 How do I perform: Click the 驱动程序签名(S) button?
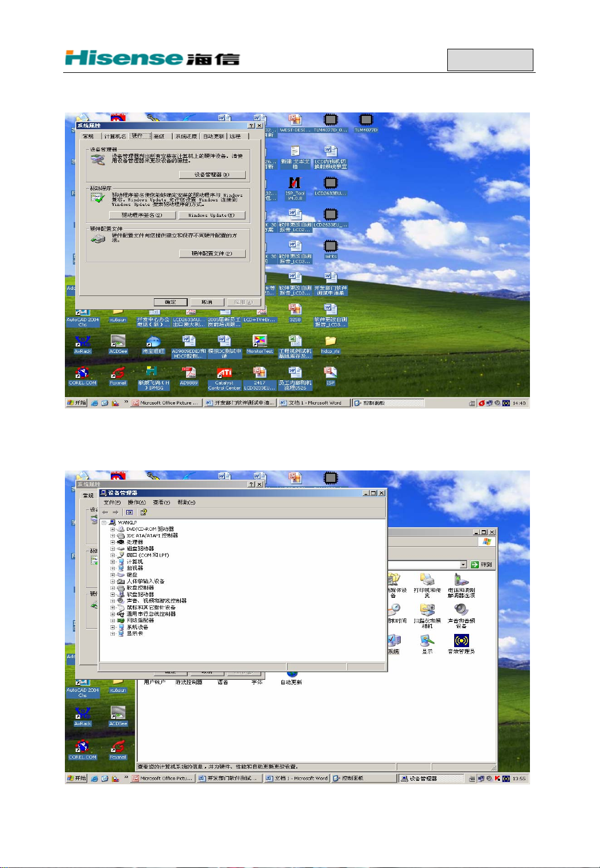[x=142, y=215]
